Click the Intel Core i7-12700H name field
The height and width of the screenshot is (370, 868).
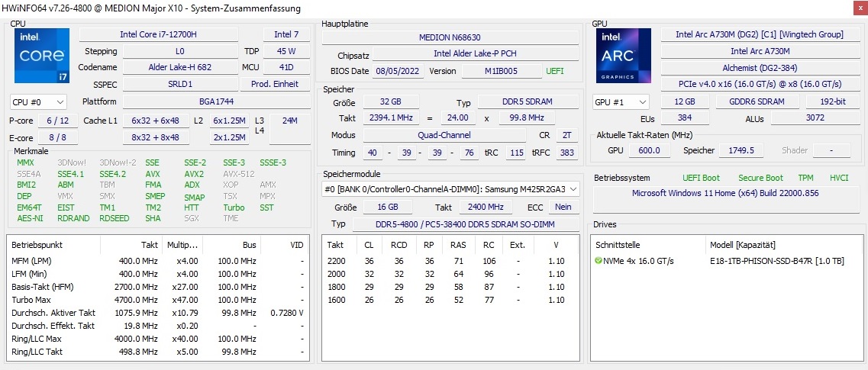tap(158, 34)
